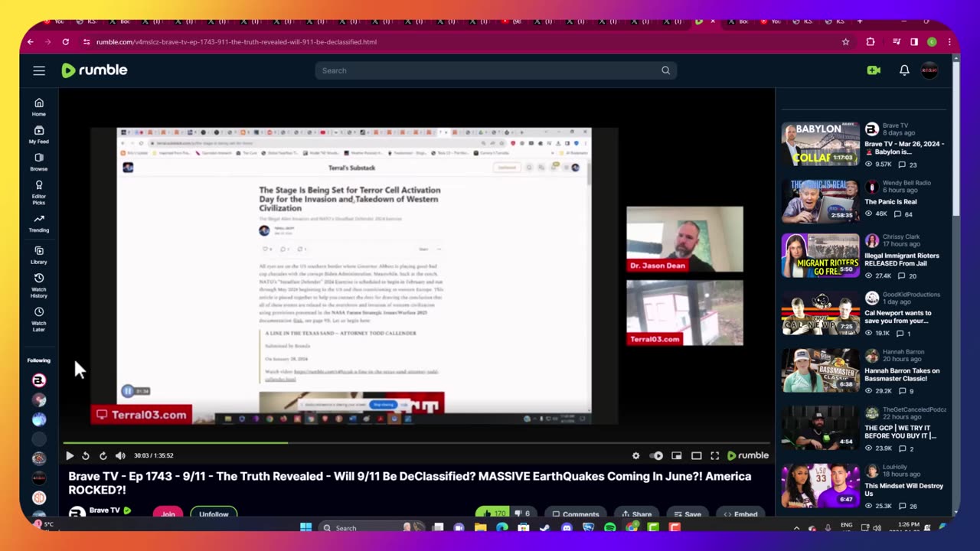Enter fullscreen mode

(714, 455)
